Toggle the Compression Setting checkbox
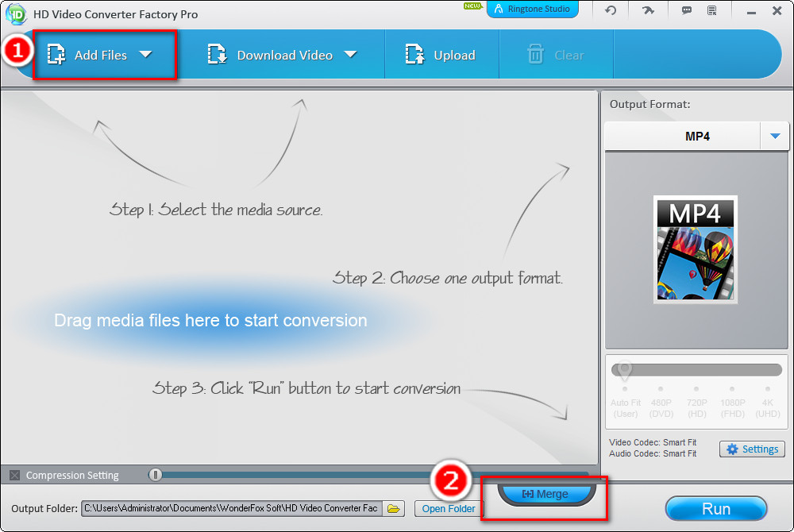794x532 pixels. [x=14, y=476]
